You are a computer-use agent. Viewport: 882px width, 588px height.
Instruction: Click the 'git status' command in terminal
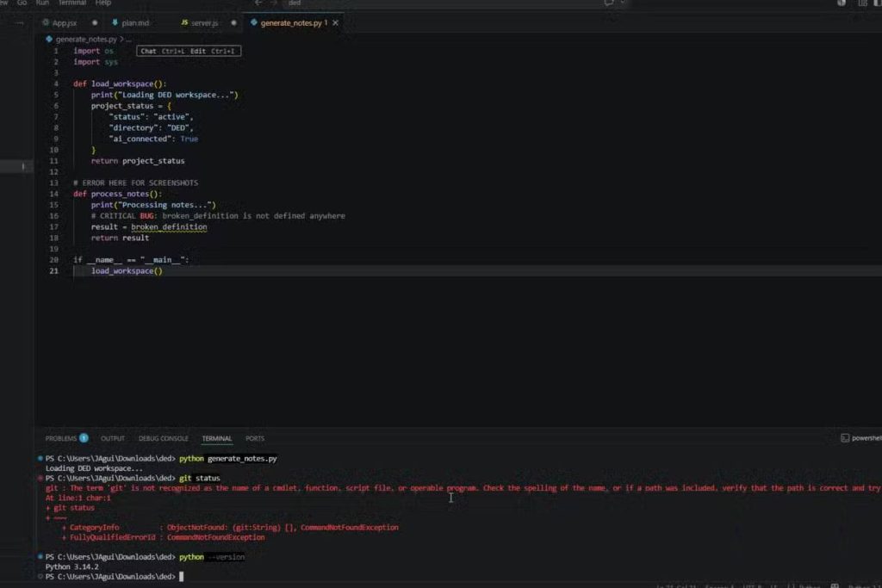200,479
